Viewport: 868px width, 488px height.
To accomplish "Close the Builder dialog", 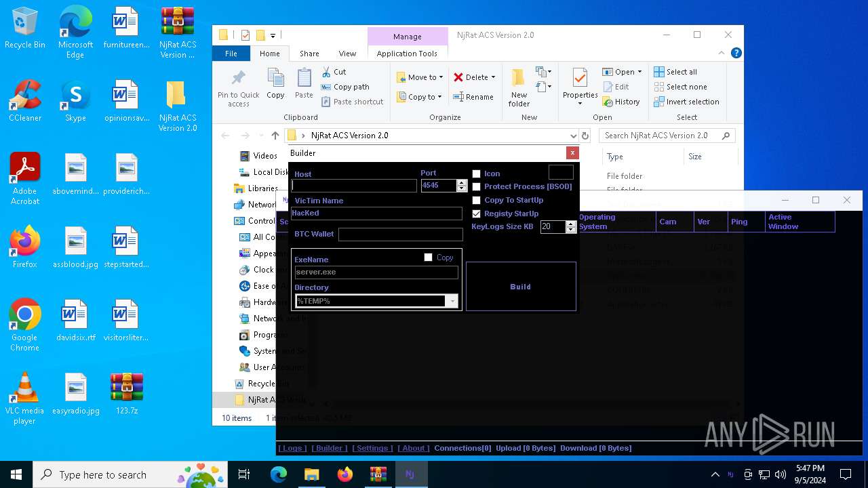I will click(x=572, y=153).
